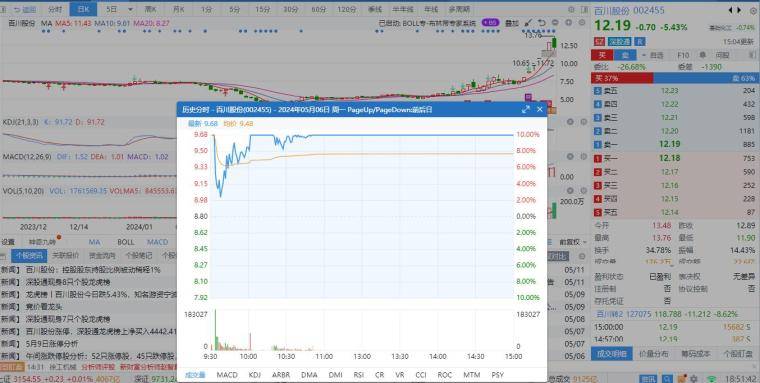Viewport: 760px width, 383px height.
Task: Close the 历史分时 popup window
Action: (x=539, y=110)
